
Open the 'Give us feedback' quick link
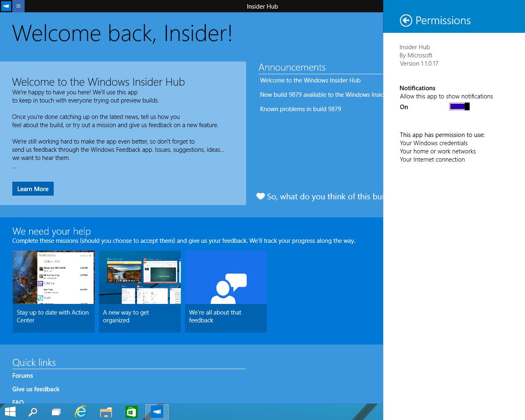36,389
